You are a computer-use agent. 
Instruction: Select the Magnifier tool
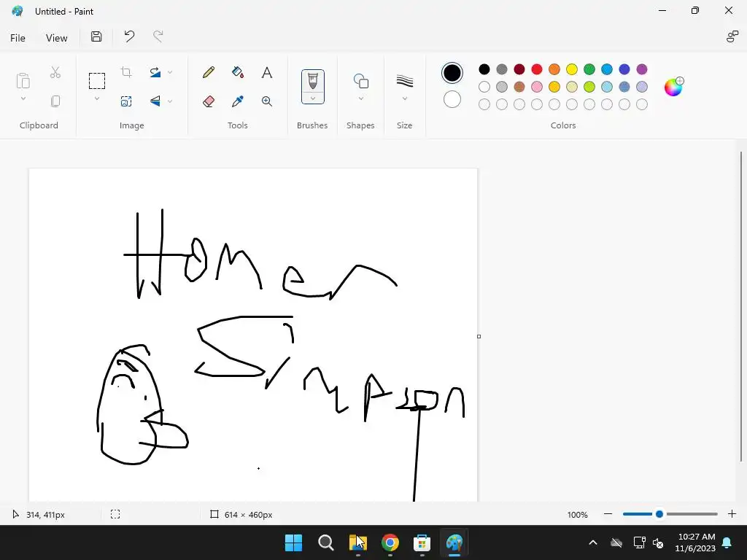tap(267, 101)
